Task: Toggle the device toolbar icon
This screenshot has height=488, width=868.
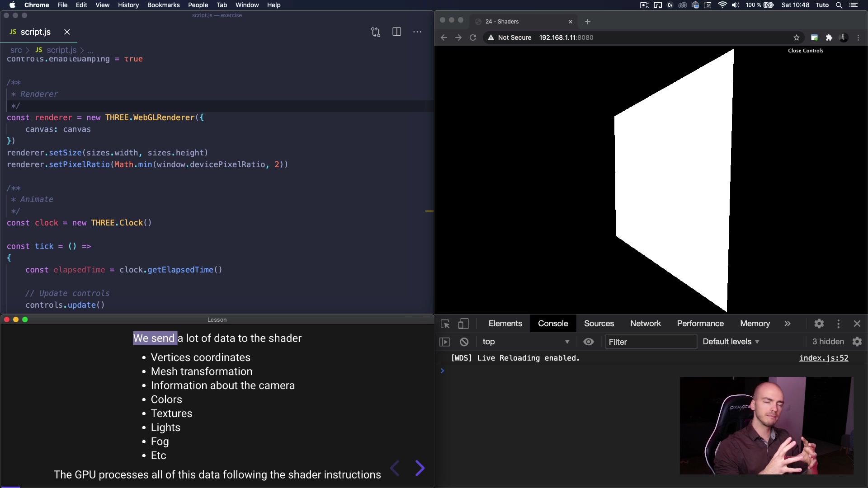Action: pos(463,324)
